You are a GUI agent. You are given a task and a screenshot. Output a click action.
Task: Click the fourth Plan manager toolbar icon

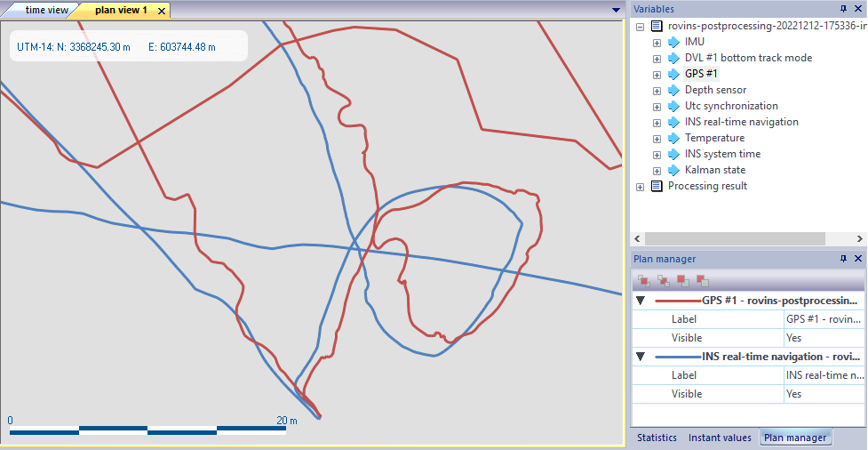point(702,280)
